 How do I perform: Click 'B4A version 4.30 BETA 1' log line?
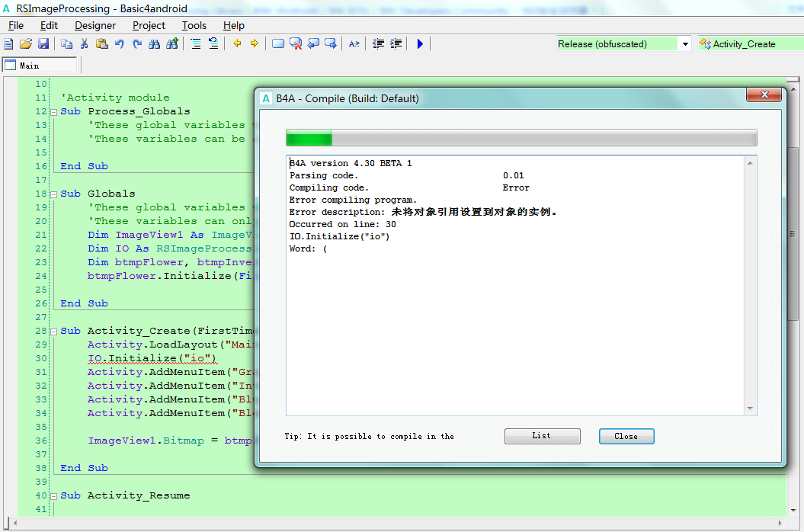click(351, 163)
